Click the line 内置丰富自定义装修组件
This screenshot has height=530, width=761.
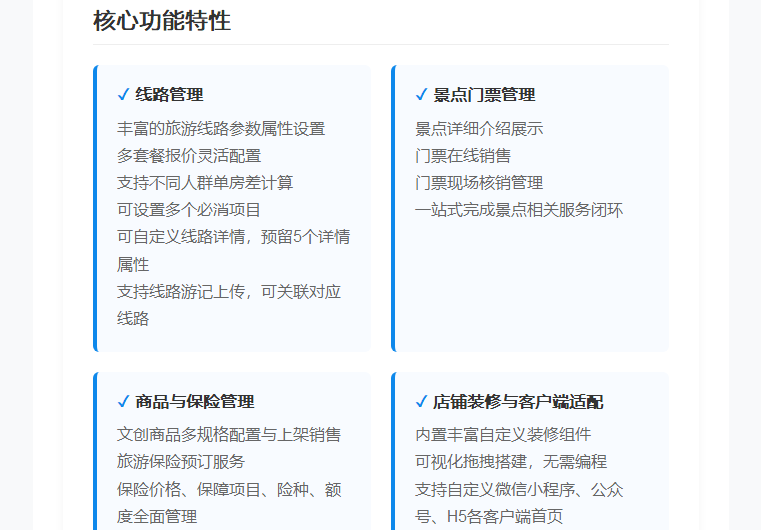pyautogui.click(x=503, y=434)
